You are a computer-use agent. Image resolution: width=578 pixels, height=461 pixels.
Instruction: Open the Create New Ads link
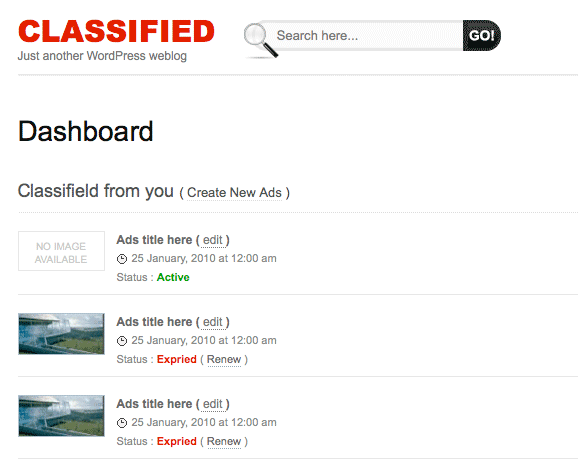click(x=234, y=193)
